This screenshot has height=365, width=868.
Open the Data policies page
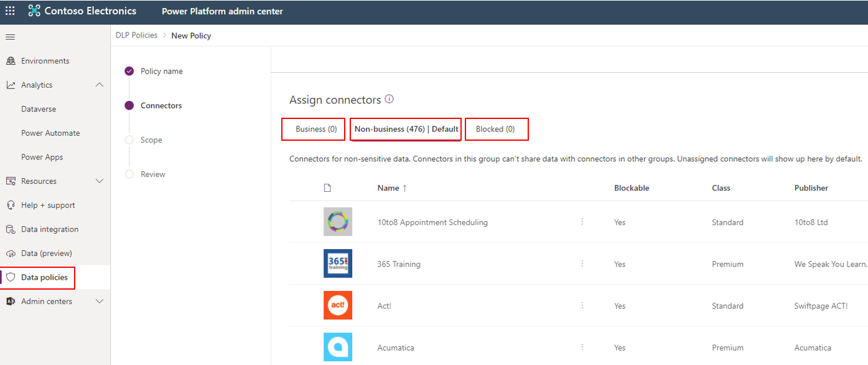point(44,277)
